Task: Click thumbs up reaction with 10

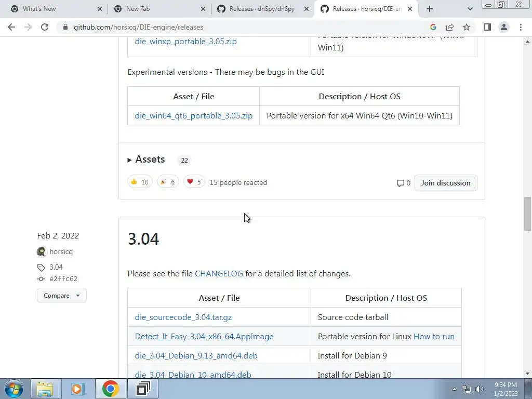Action: 140,182
